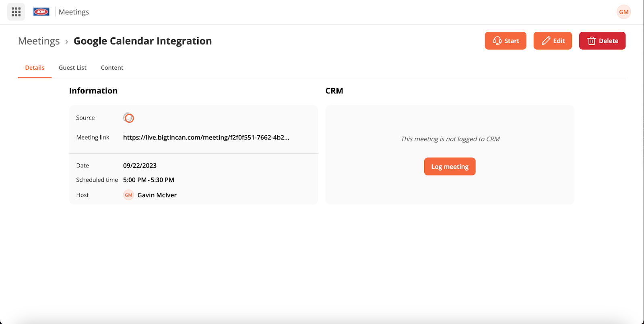
Task: Click host name Gavin McIver
Action: (x=157, y=195)
